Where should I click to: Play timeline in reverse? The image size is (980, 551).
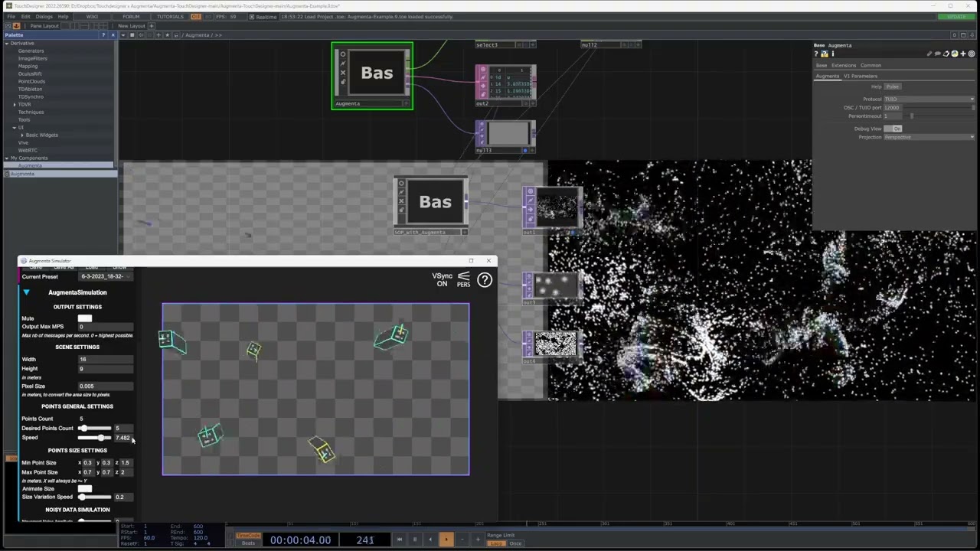tap(430, 540)
